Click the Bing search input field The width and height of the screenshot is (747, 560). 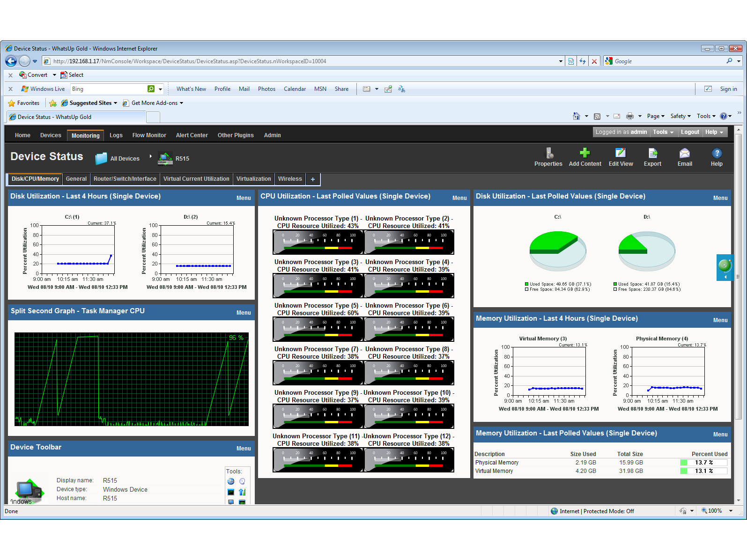click(109, 89)
